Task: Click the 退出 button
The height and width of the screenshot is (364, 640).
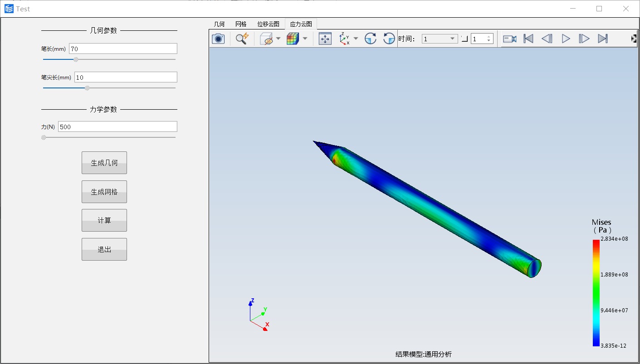Action: pos(104,249)
